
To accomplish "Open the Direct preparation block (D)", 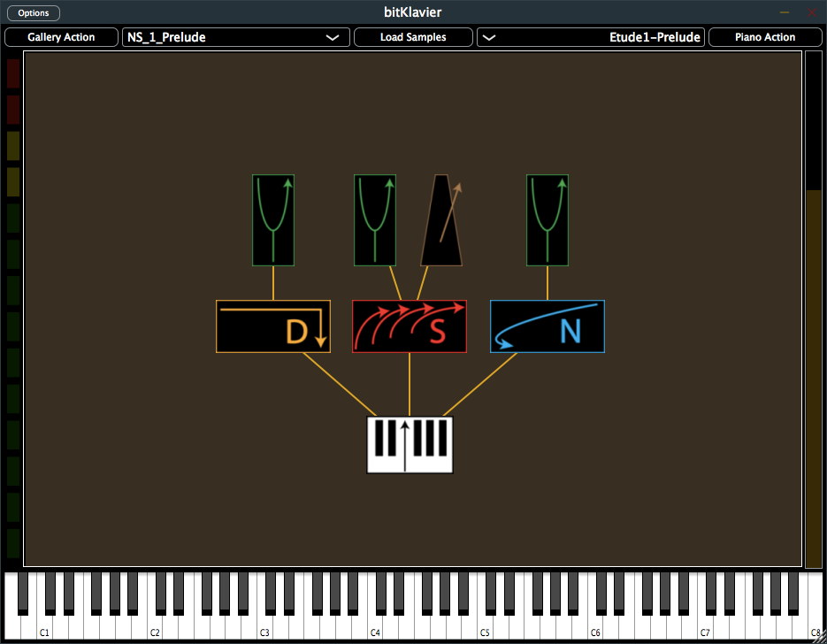I will coord(273,326).
